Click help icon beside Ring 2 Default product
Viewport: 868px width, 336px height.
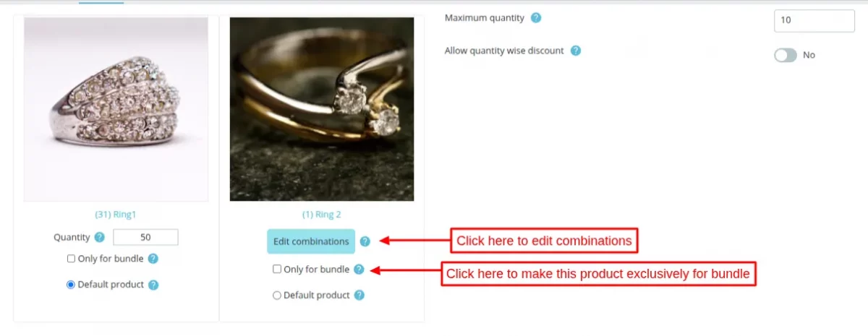359,296
